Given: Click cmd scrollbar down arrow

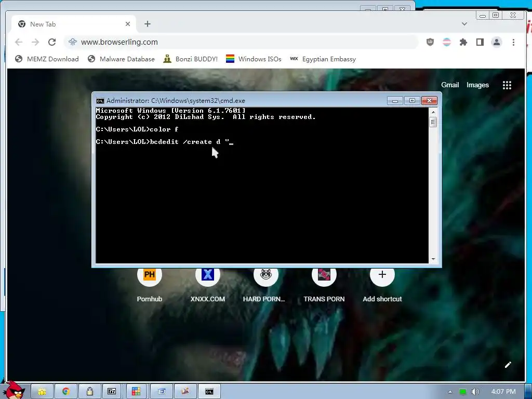Looking at the screenshot, I should 433,259.
